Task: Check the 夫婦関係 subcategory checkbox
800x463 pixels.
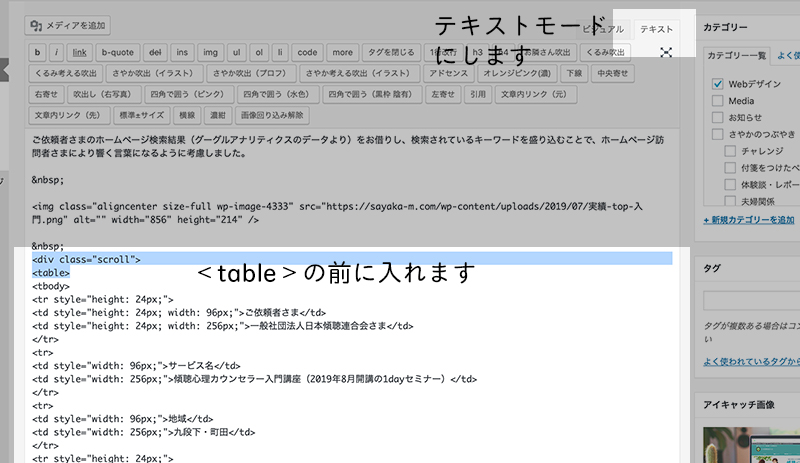Action: (730, 201)
